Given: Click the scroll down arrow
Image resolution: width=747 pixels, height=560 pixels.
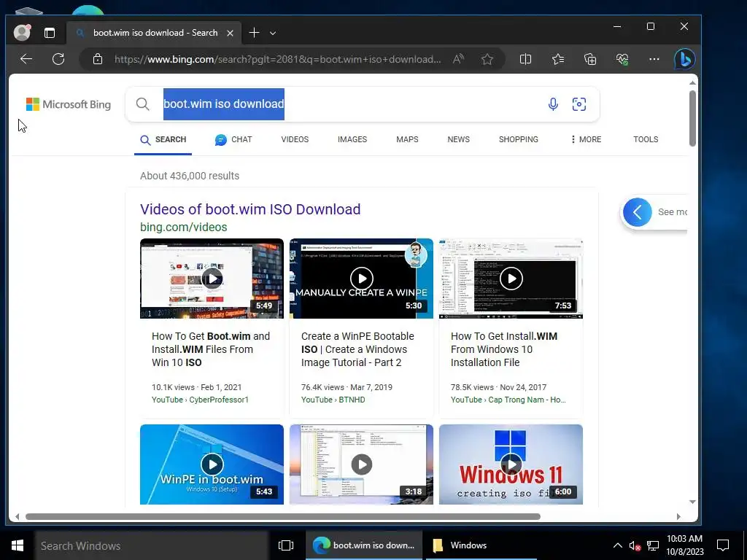Looking at the screenshot, I should pyautogui.click(x=692, y=502).
